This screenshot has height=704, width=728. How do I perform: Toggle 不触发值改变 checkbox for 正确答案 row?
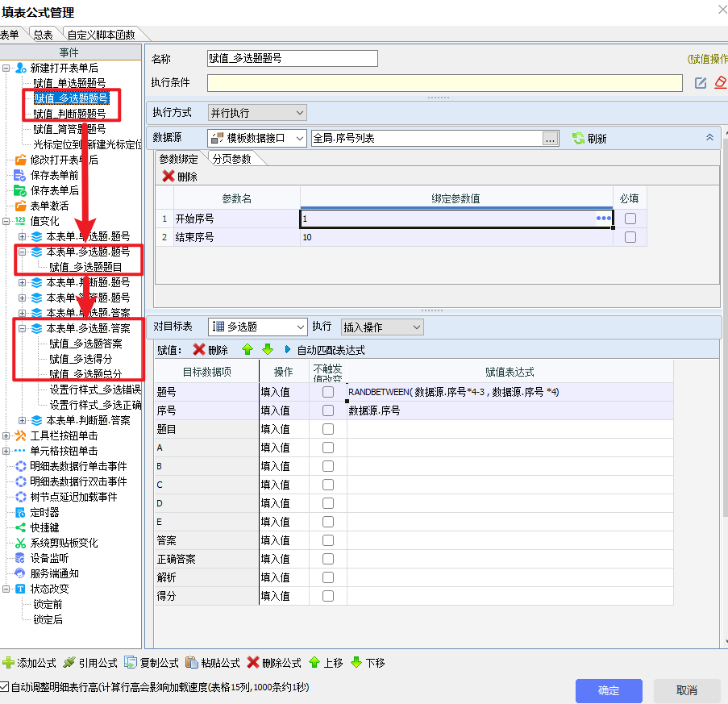pos(328,559)
